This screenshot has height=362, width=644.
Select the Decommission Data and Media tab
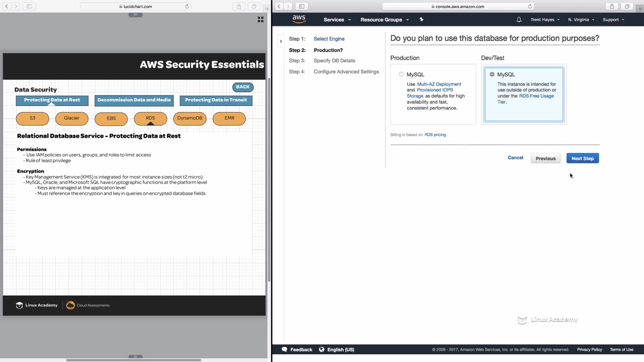(x=134, y=100)
